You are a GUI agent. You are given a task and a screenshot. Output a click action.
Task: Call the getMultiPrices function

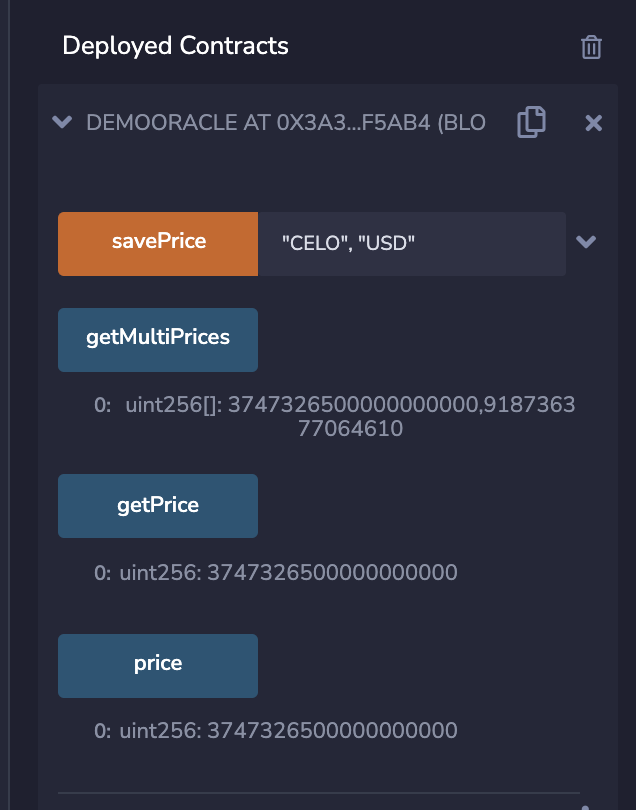point(157,339)
